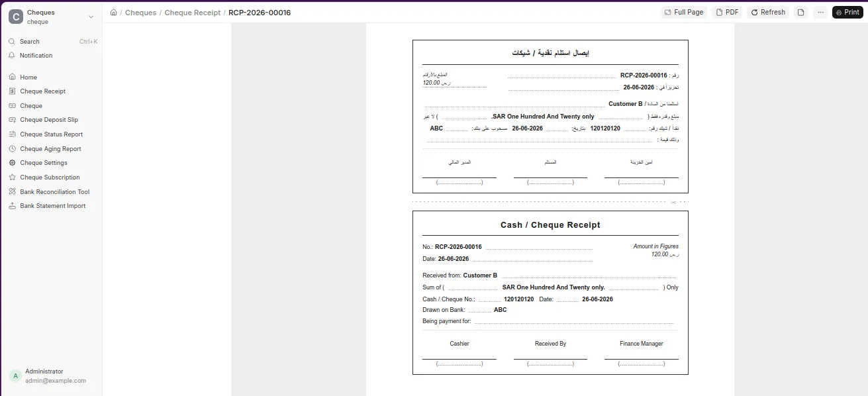Click the PDF button
The width and height of the screenshot is (868, 396).
(x=728, y=13)
